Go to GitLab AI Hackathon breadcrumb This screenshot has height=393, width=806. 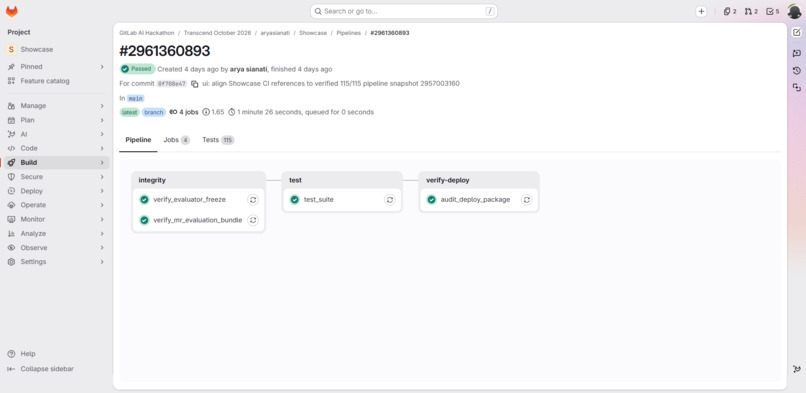click(146, 33)
